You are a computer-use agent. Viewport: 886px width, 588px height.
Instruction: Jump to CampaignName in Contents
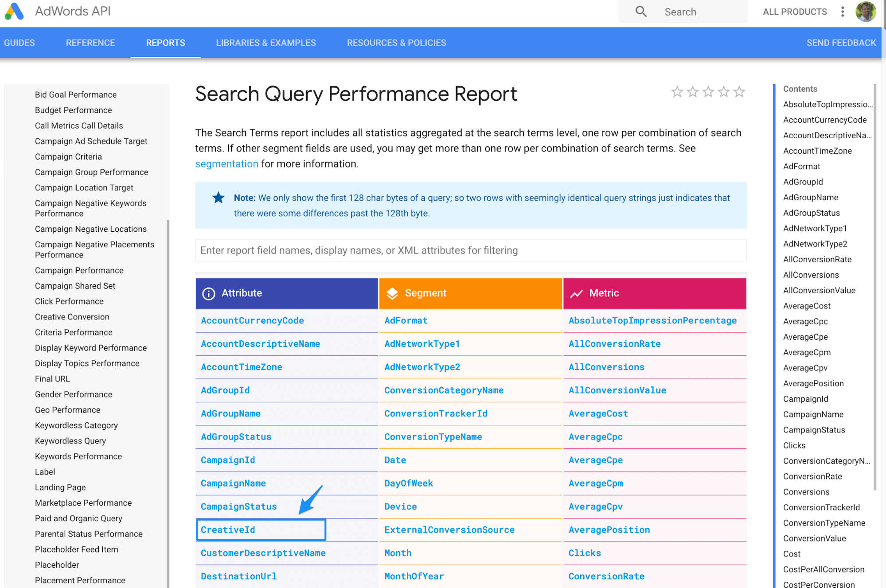pos(813,414)
